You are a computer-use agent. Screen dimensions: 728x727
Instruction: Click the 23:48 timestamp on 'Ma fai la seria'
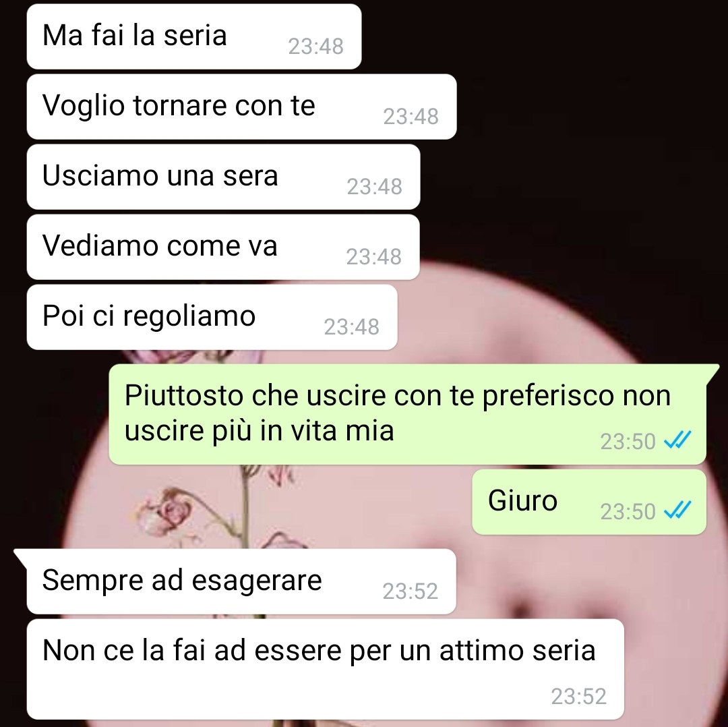click(x=315, y=46)
